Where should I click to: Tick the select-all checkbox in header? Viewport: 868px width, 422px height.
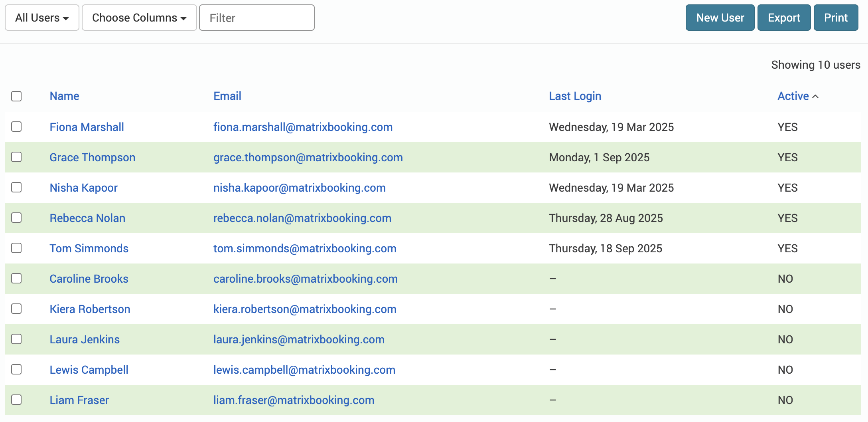click(x=16, y=96)
